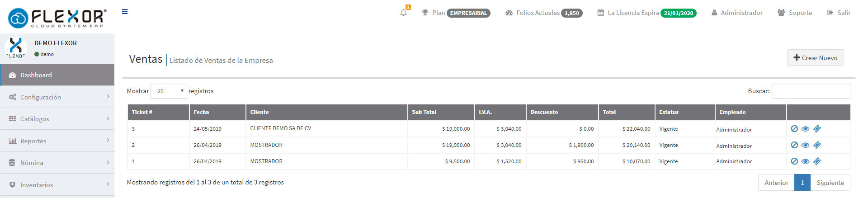Click the hamburger menu toggle icon
The image size is (868, 198).
(125, 12)
